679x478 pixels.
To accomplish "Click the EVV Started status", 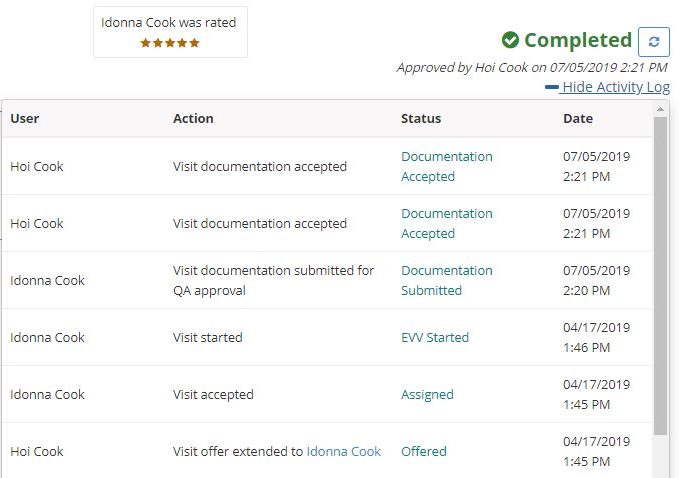I will (x=434, y=337).
